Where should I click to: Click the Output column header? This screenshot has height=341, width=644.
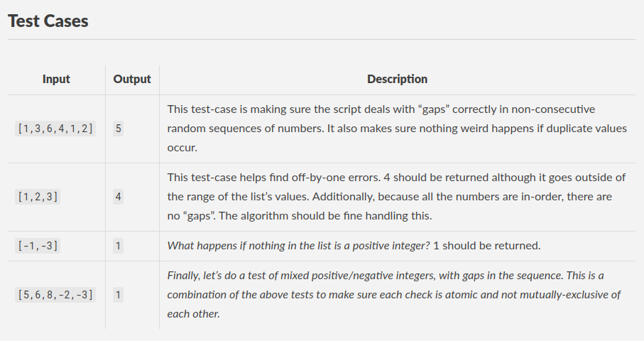(x=132, y=79)
